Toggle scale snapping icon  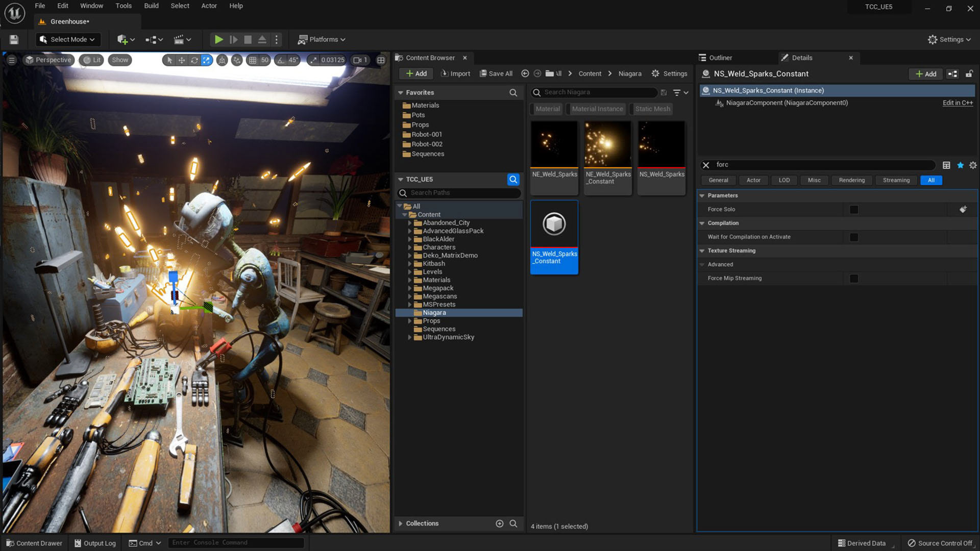click(x=312, y=60)
